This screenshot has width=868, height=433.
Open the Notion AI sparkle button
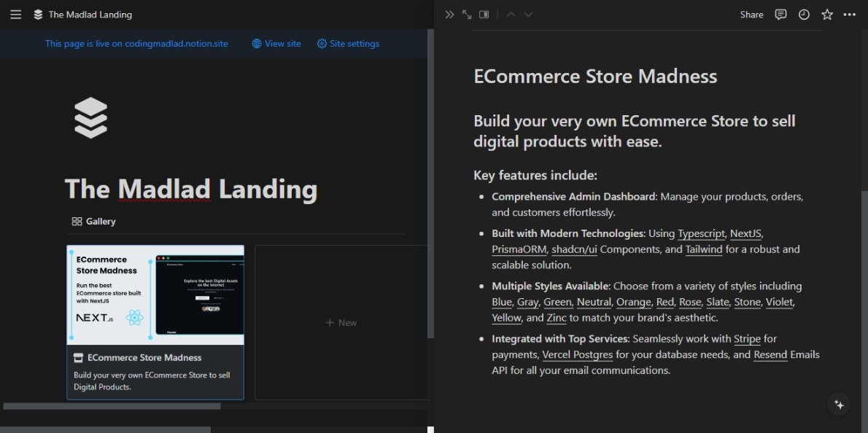pyautogui.click(x=840, y=405)
